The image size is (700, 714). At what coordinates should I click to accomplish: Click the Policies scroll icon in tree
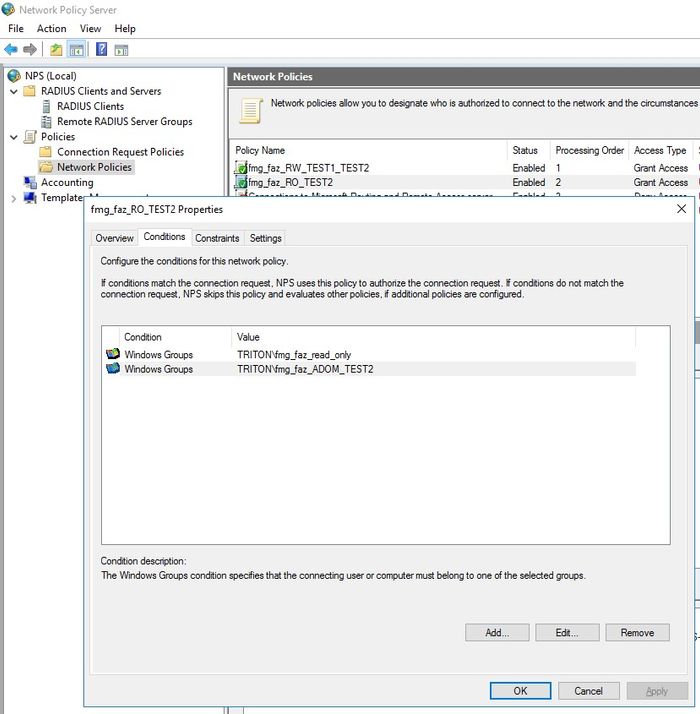[x=30, y=136]
